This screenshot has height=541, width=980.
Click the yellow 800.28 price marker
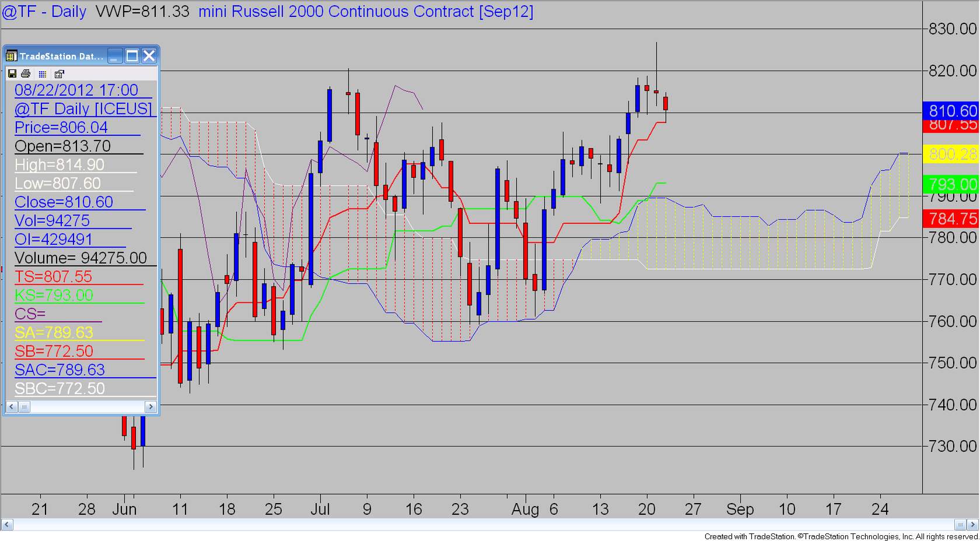point(950,154)
